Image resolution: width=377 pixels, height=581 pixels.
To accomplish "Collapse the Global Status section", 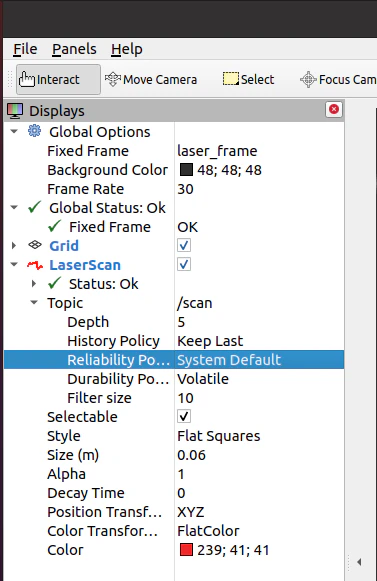I will pyautogui.click(x=14, y=208).
